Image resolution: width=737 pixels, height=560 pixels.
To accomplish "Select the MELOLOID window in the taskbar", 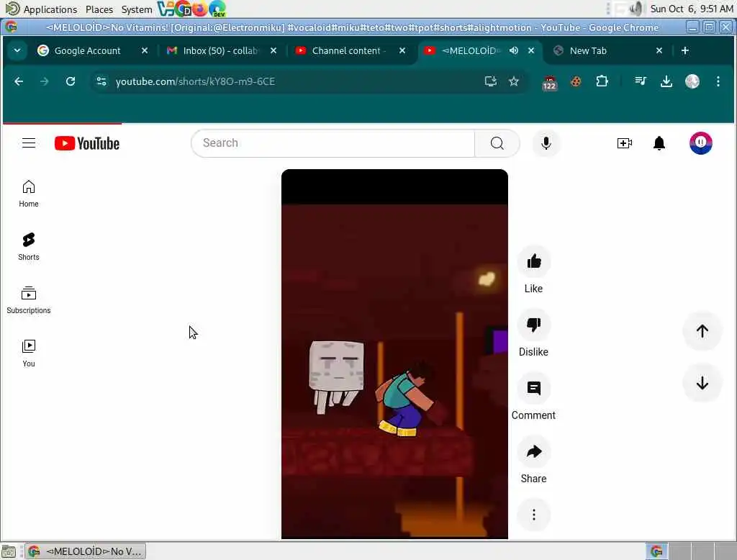I will 85,551.
